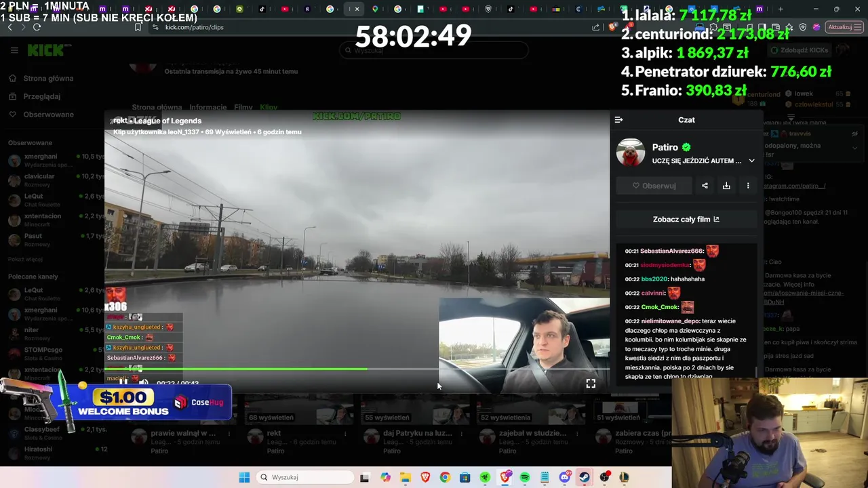Click the Patiro channel name in the clip panel
Screen dimensions: 868x488
pos(665,147)
